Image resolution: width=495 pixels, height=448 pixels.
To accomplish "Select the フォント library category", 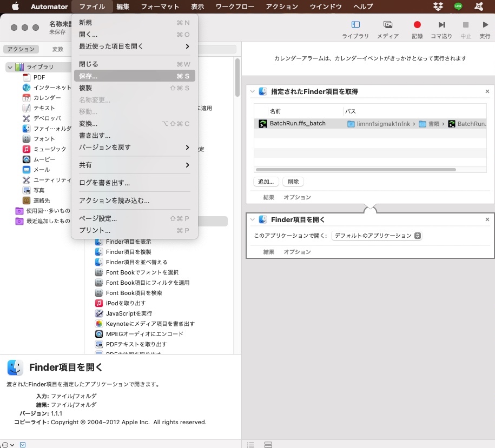I will pyautogui.click(x=38, y=139).
